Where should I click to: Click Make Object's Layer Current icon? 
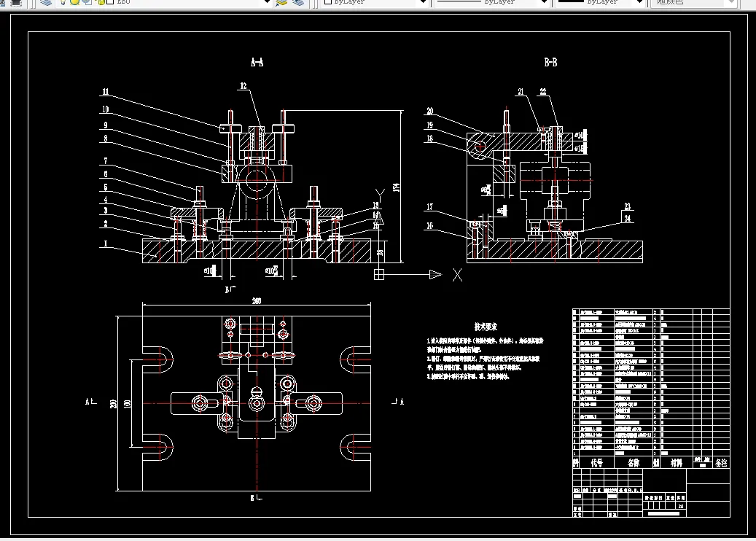tap(281, 2)
